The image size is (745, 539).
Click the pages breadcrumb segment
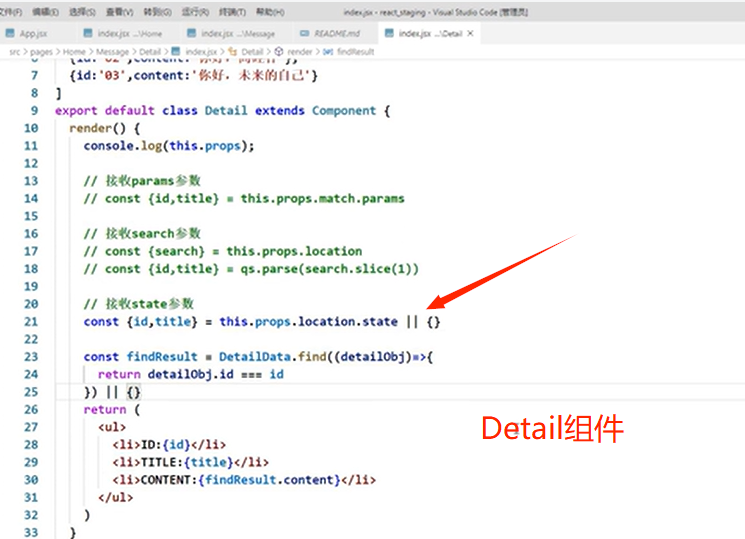click(x=41, y=51)
